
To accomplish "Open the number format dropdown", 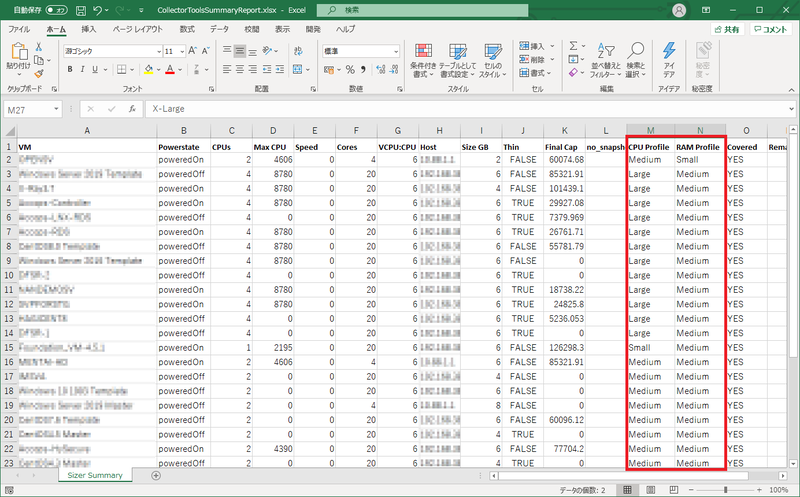I will tap(396, 51).
